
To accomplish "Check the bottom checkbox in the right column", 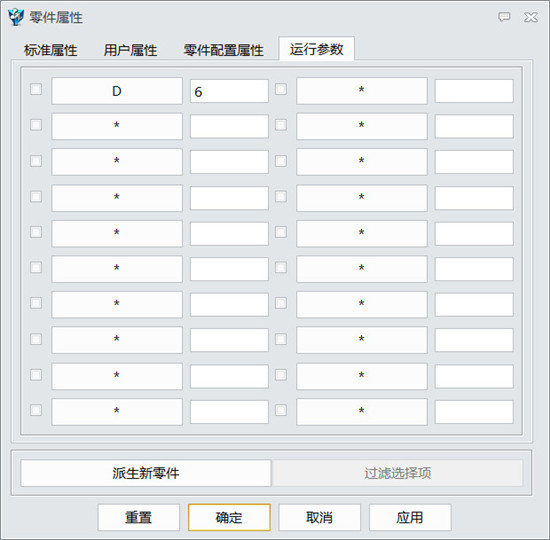I will 281,410.
